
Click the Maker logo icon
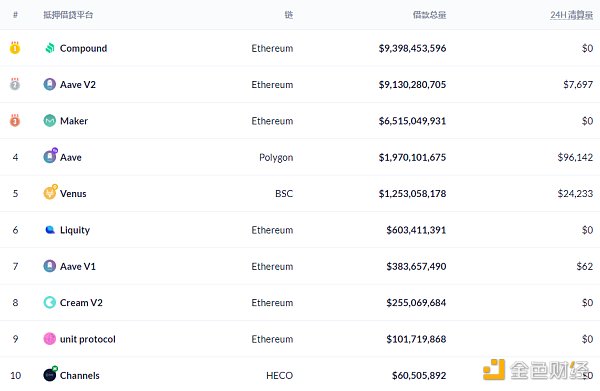[50, 121]
